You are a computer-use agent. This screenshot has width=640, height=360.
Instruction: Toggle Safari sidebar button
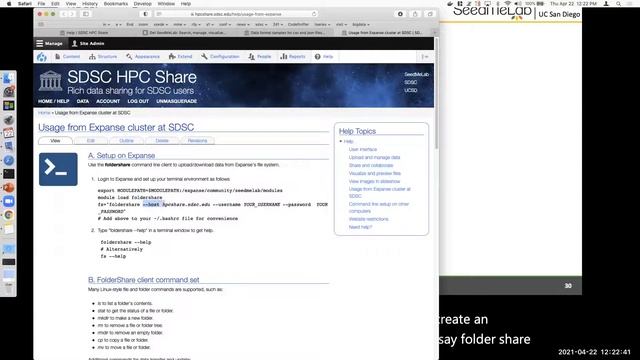click(86, 14)
